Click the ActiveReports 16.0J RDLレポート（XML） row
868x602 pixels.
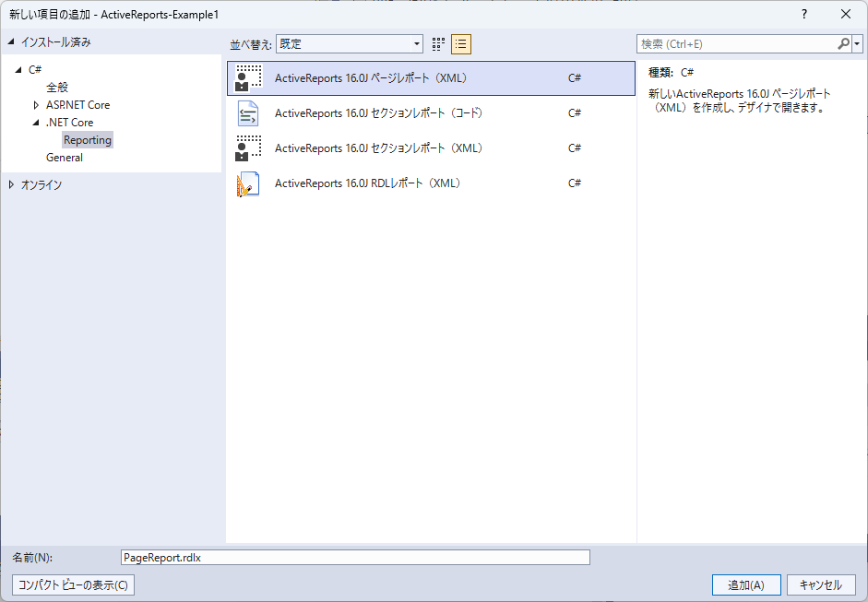coord(431,183)
